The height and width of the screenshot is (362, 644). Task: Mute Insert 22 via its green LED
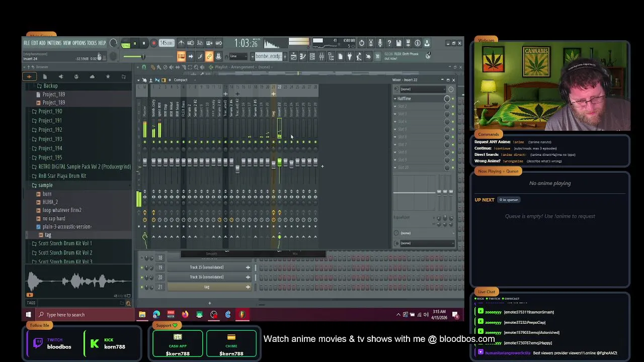pos(279,142)
